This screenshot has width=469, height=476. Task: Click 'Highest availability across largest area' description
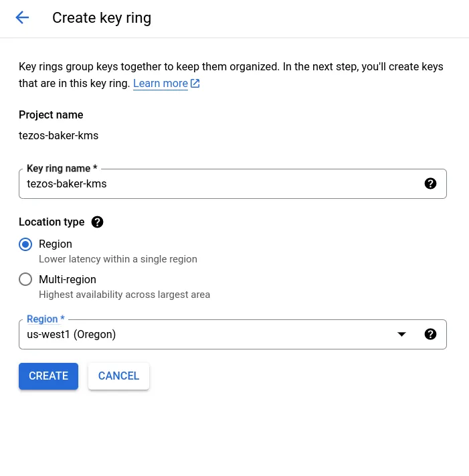[x=124, y=295]
